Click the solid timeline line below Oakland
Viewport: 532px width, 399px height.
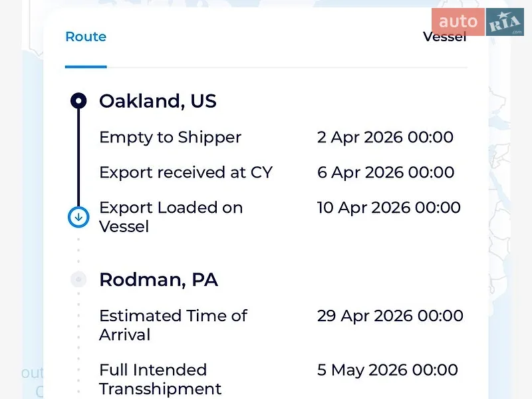coord(78,158)
